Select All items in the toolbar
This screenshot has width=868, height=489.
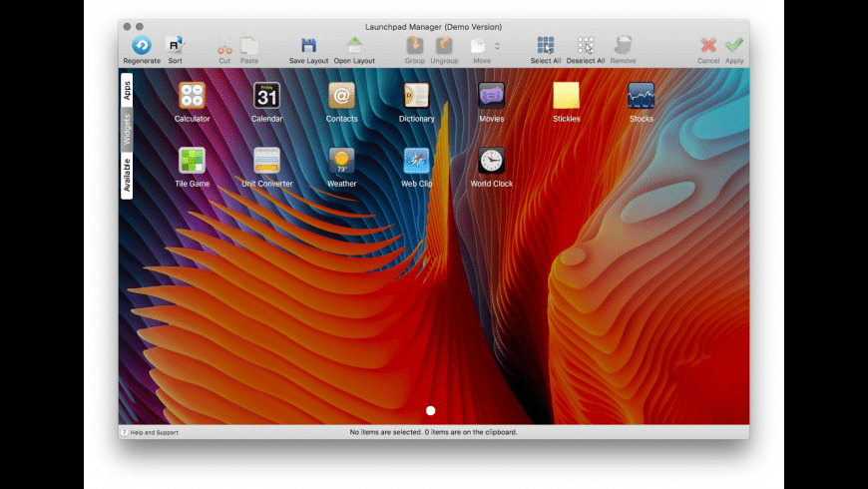point(546,46)
